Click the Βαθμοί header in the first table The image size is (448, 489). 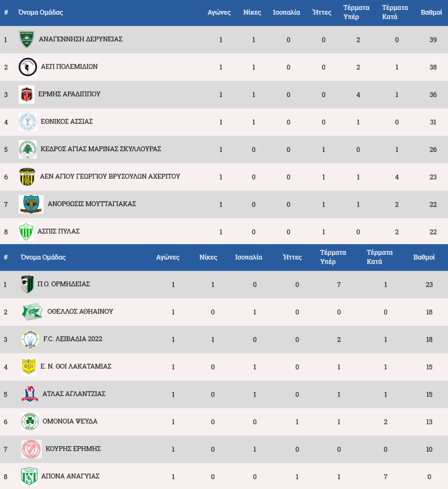pyautogui.click(x=431, y=12)
